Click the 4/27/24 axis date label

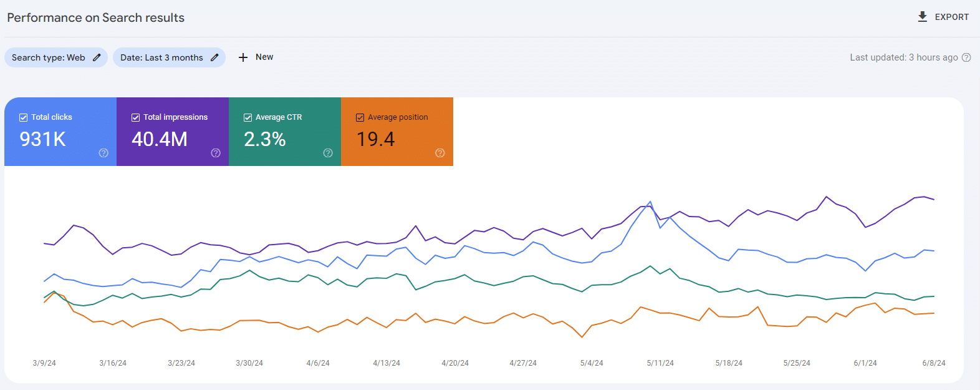(523, 363)
